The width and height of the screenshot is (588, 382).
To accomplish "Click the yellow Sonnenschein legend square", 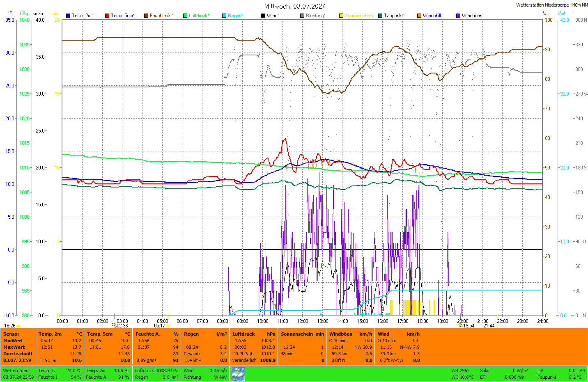I will pyautogui.click(x=341, y=16).
